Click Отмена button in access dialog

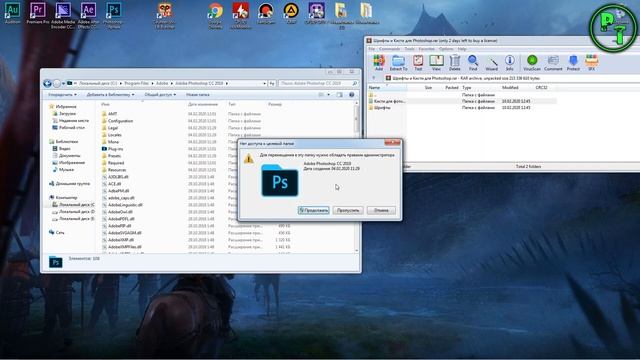(381, 210)
